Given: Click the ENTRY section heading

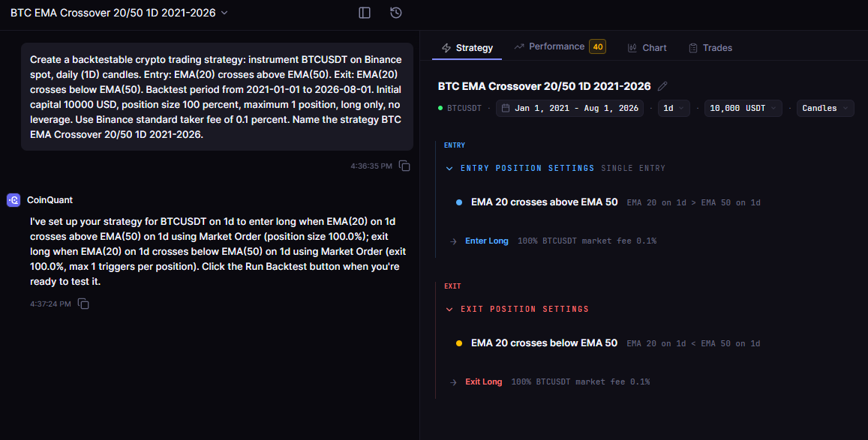Looking at the screenshot, I should (x=455, y=145).
